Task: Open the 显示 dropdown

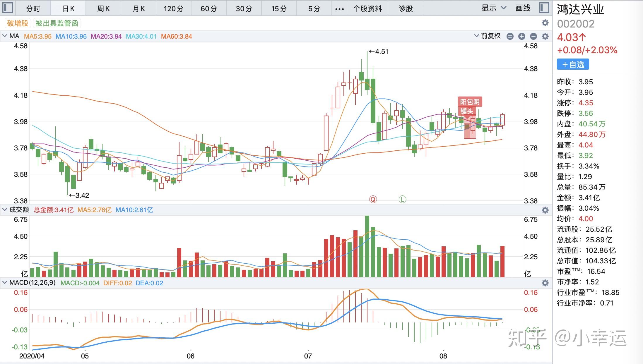Action: click(494, 8)
